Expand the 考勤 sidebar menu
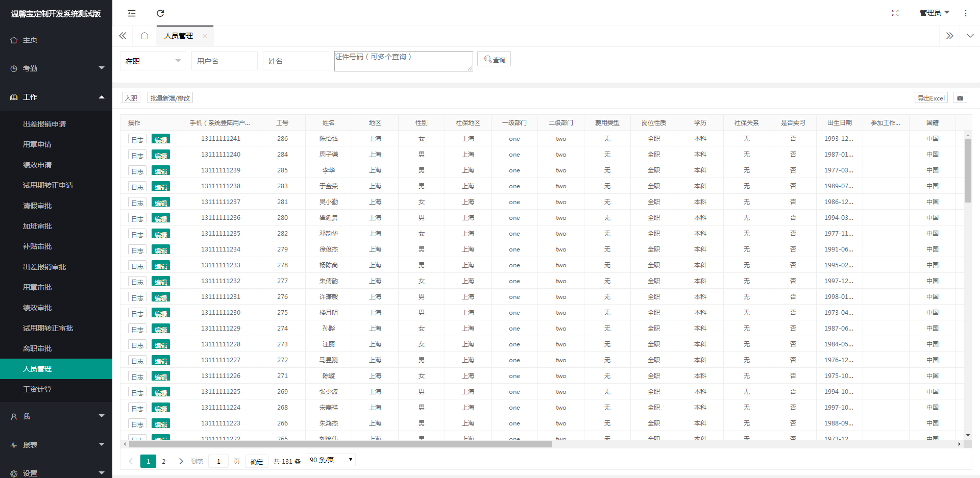This screenshot has width=980, height=478. pyautogui.click(x=56, y=68)
